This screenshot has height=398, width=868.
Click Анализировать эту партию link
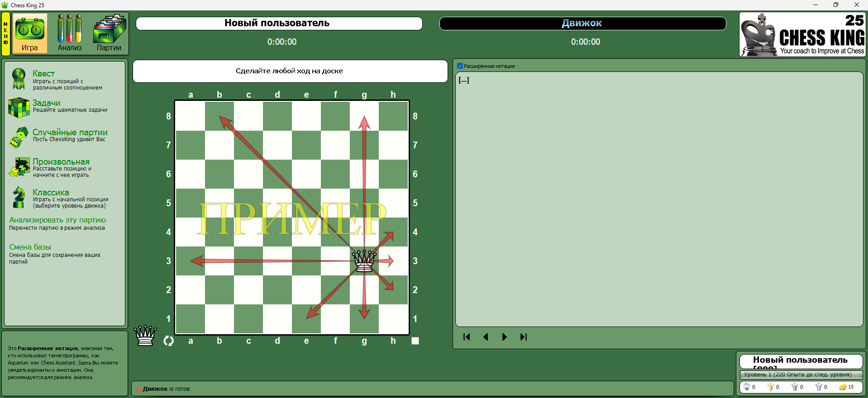click(57, 220)
